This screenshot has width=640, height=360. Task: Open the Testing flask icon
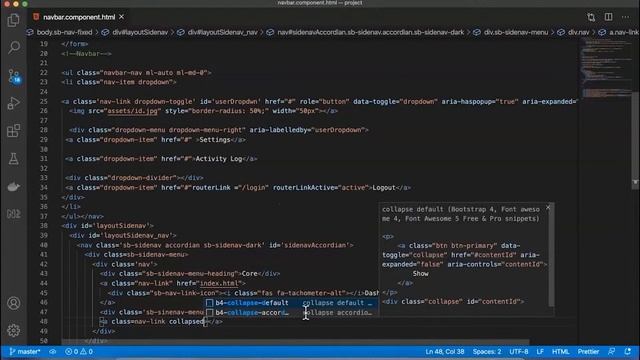13,158
